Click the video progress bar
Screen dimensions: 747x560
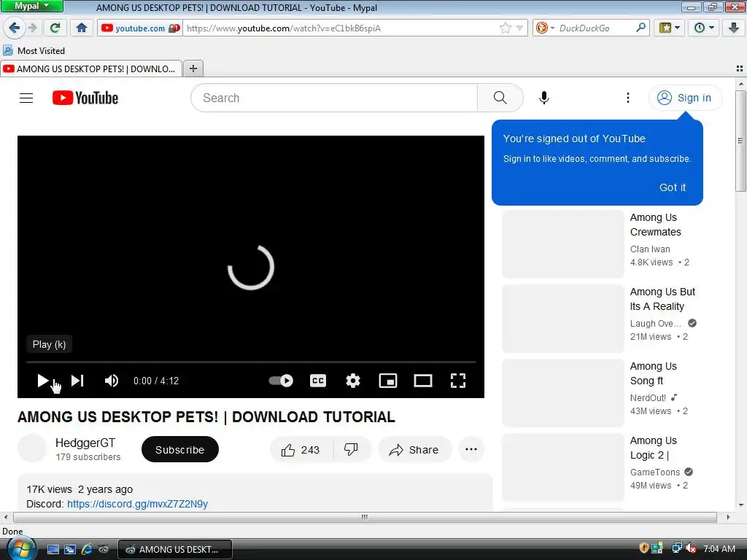(251, 362)
